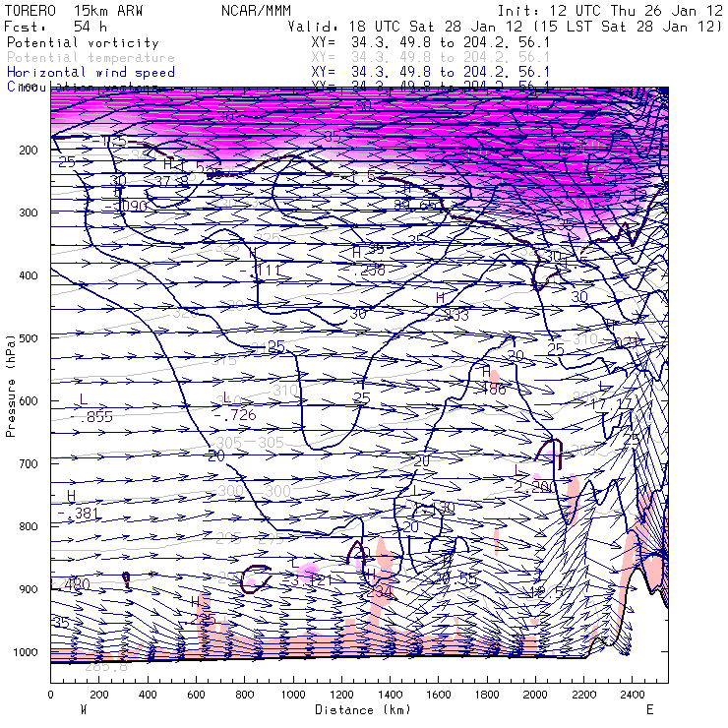
Task: Select the 300 tick on the pressure axis
Action: 29,212
